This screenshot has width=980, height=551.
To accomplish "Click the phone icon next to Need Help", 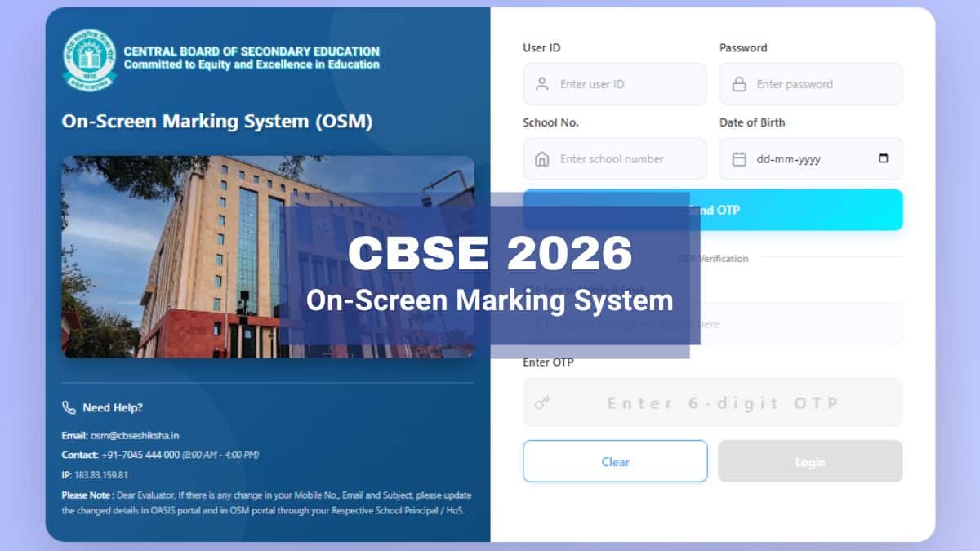I will pos(68,407).
